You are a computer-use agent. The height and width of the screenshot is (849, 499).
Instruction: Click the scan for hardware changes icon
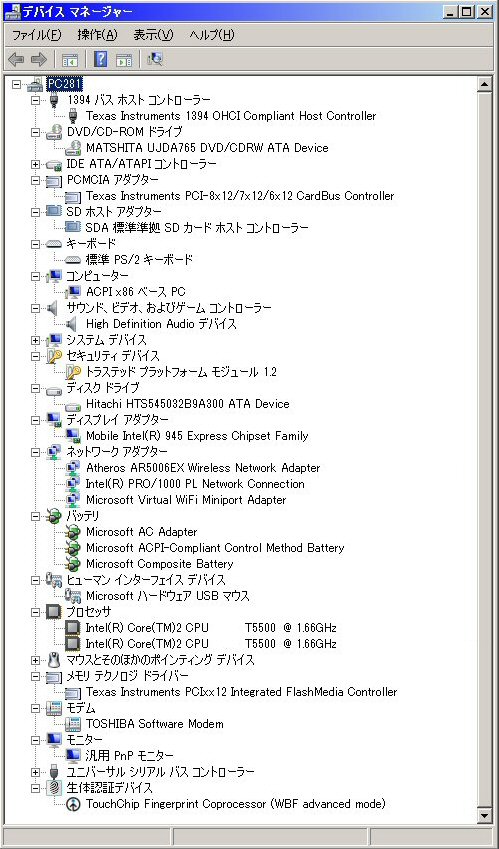(155, 59)
